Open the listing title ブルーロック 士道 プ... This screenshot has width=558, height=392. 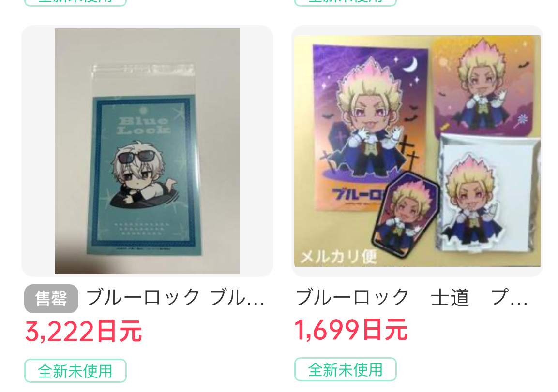pyautogui.click(x=412, y=297)
